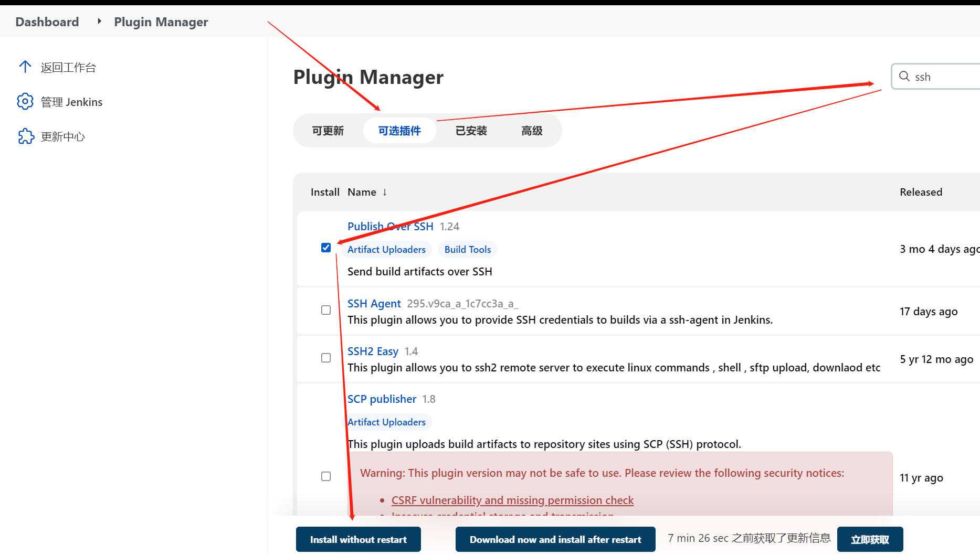Click 'Send build artifacts over SSH' description

(420, 271)
